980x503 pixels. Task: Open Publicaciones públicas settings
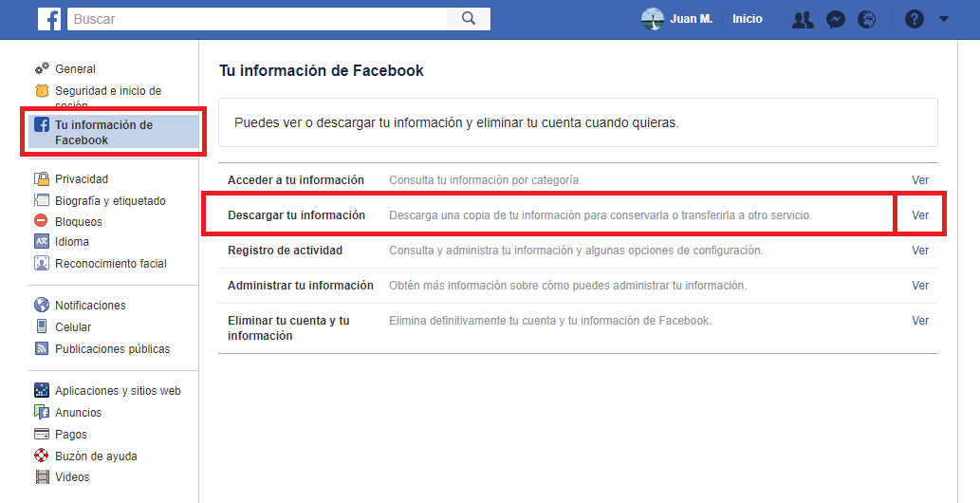click(x=113, y=349)
